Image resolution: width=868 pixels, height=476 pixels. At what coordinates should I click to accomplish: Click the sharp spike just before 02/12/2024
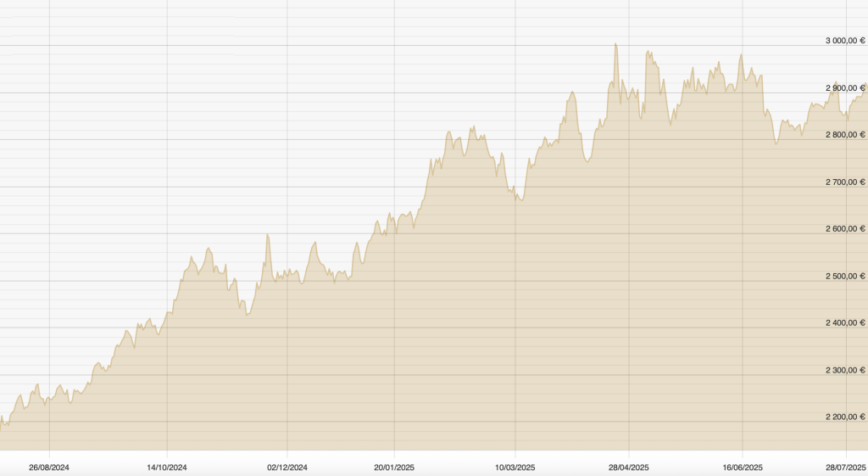point(267,235)
